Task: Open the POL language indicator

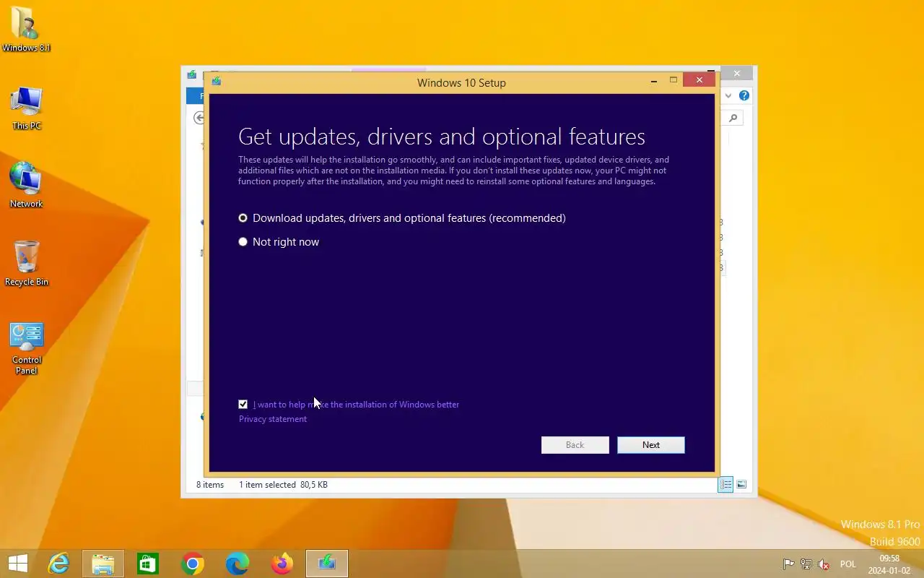Action: tap(848, 564)
